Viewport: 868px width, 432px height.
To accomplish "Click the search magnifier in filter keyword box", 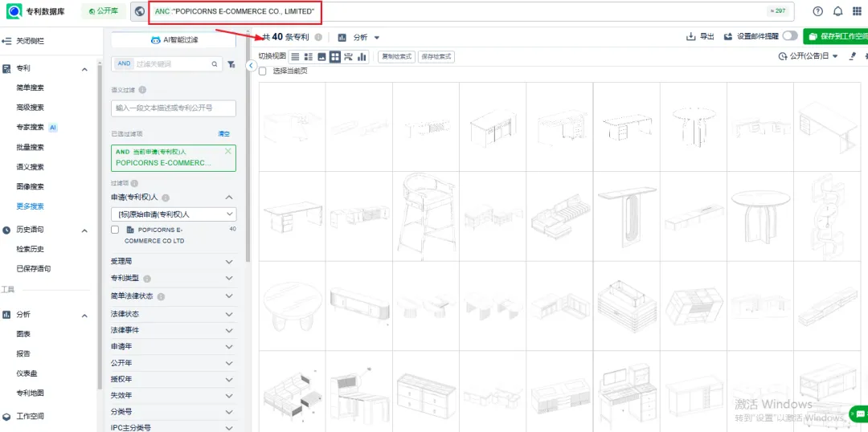I will (215, 64).
